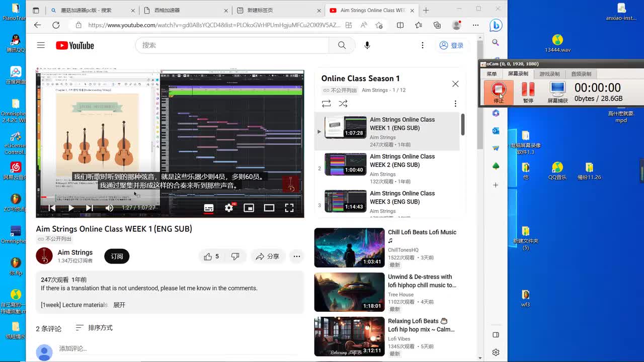Toggle playlist shuffle button
This screenshot has width=644, height=362.
(x=343, y=104)
